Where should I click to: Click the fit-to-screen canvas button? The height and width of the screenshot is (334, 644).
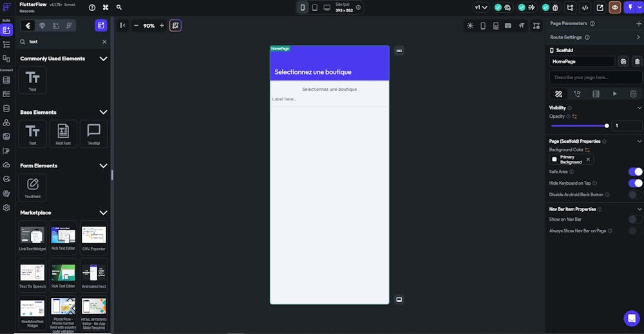(175, 26)
